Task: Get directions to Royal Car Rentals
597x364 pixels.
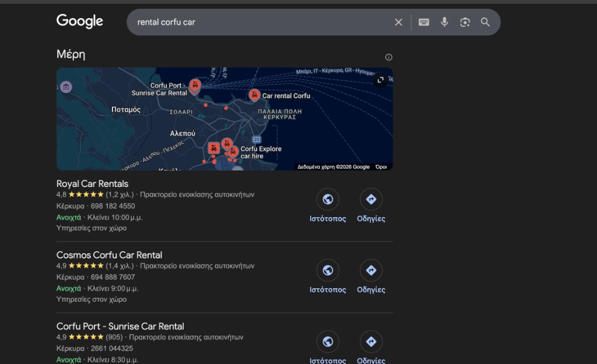Action: (x=371, y=200)
